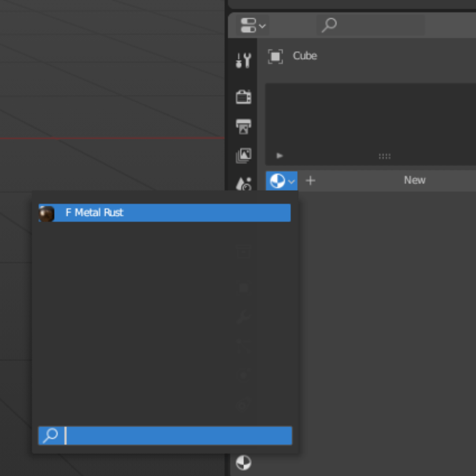Click the magnifier icon in popup search
This screenshot has width=476, height=476.
tap(51, 435)
